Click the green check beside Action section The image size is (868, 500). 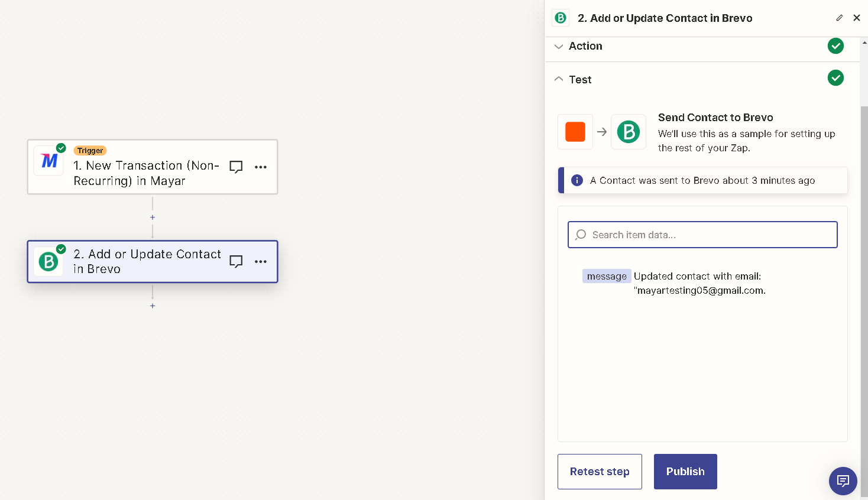click(x=835, y=46)
